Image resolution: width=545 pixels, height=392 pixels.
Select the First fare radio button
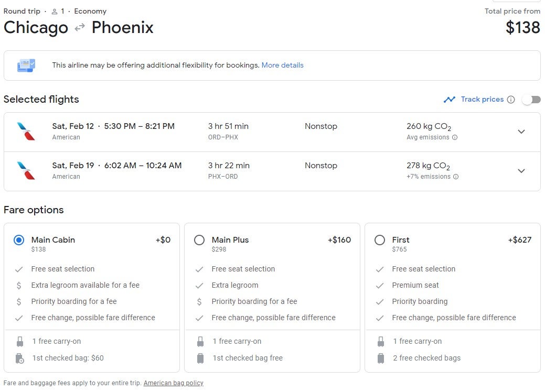pos(380,239)
